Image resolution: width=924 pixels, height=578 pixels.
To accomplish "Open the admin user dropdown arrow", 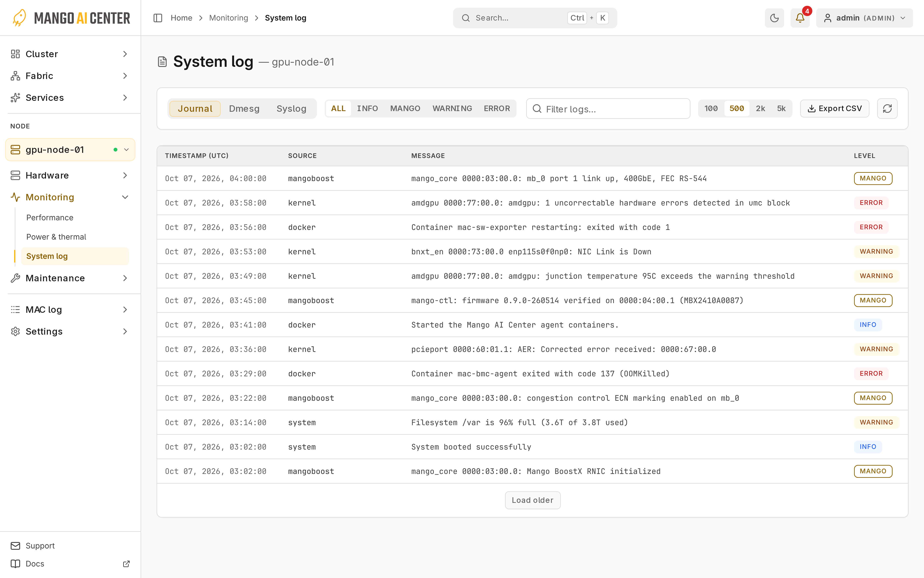I will [903, 18].
